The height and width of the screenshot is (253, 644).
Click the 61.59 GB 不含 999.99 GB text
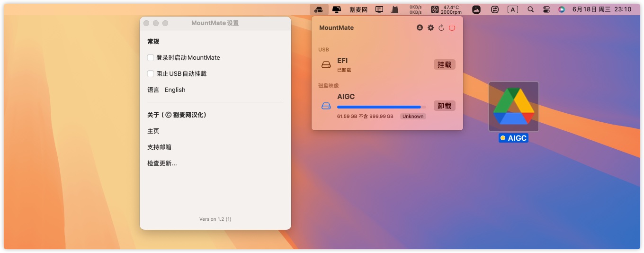click(x=365, y=117)
